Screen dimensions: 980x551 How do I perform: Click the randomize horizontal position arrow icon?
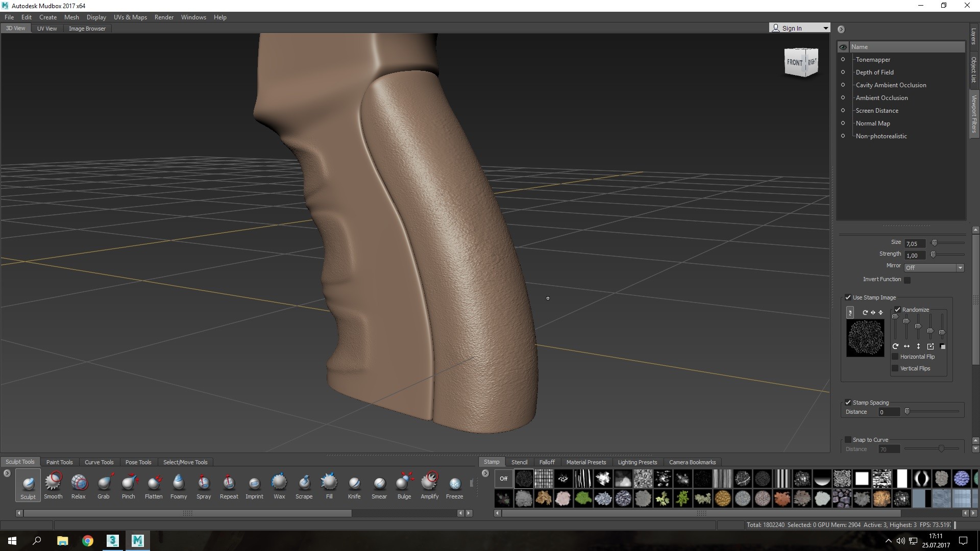click(x=907, y=346)
